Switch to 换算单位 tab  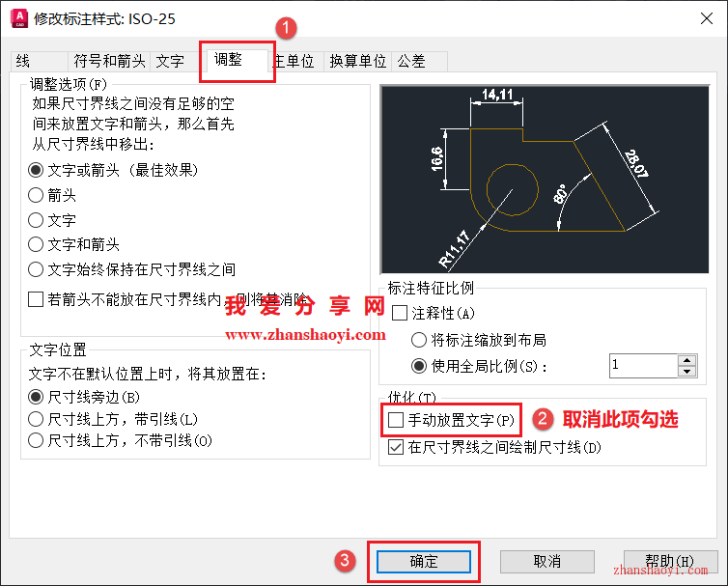click(x=357, y=61)
